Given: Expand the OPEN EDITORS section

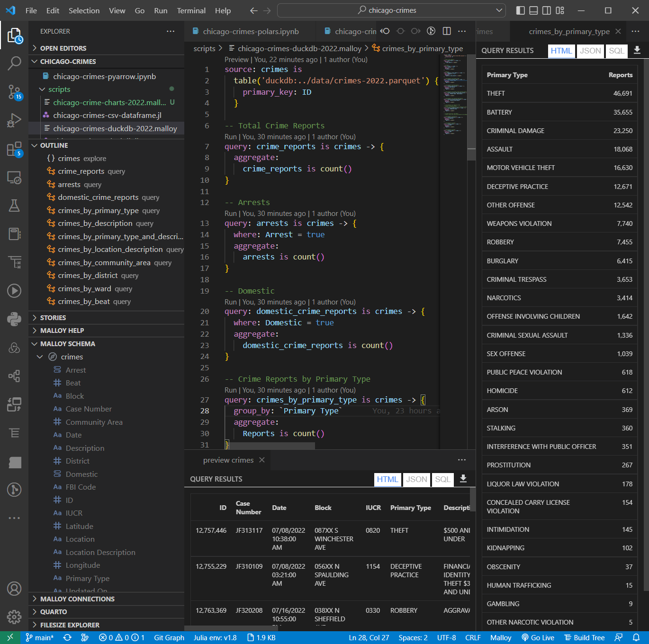Looking at the screenshot, I should 63,48.
